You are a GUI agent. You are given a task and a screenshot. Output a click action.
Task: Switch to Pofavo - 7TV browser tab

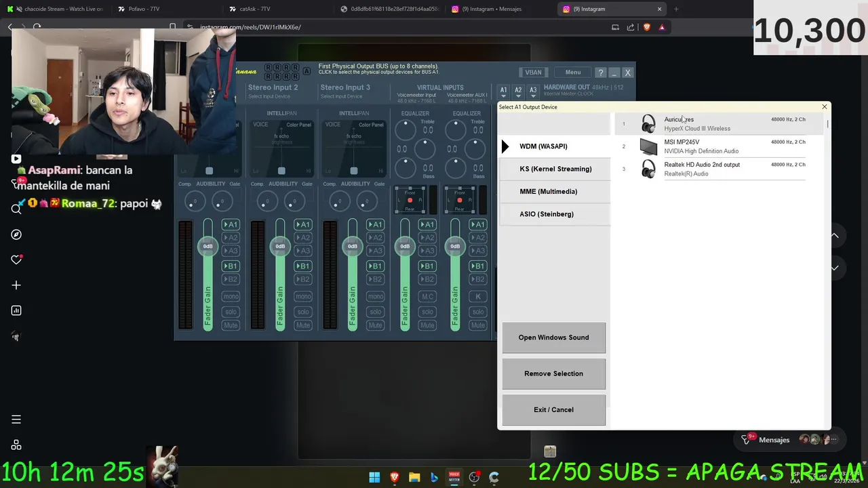(x=163, y=9)
